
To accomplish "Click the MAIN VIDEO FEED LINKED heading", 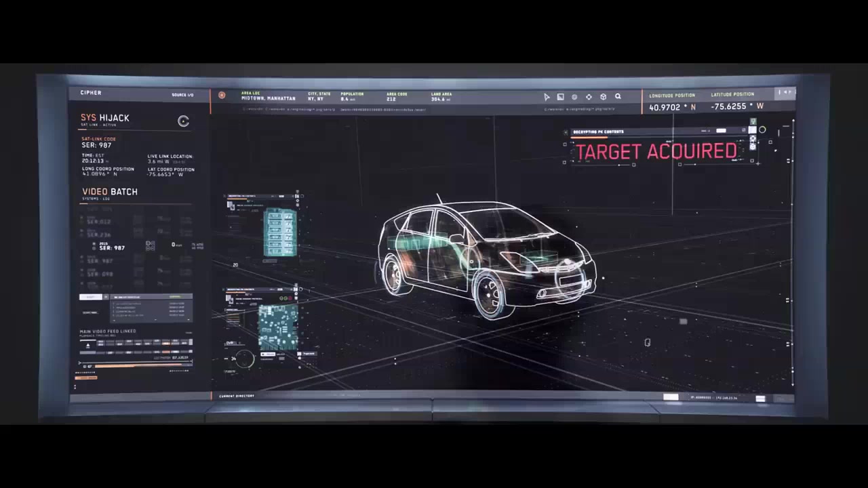I will pos(108,331).
